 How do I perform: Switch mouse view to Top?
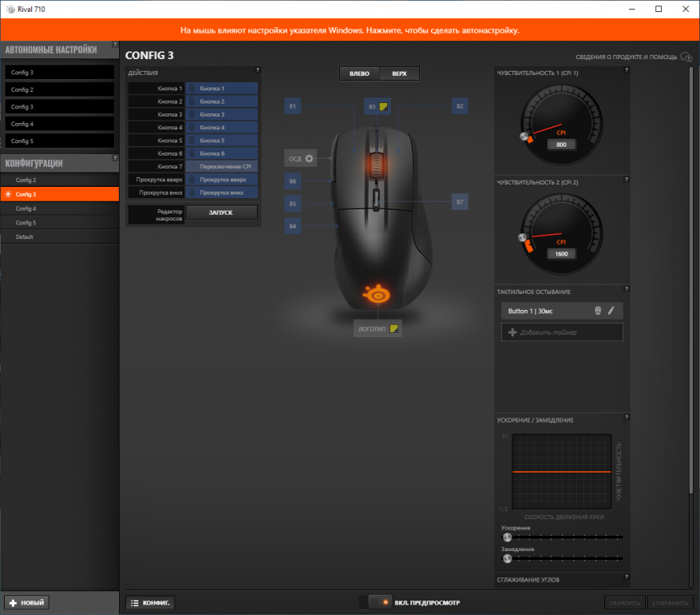click(x=399, y=73)
